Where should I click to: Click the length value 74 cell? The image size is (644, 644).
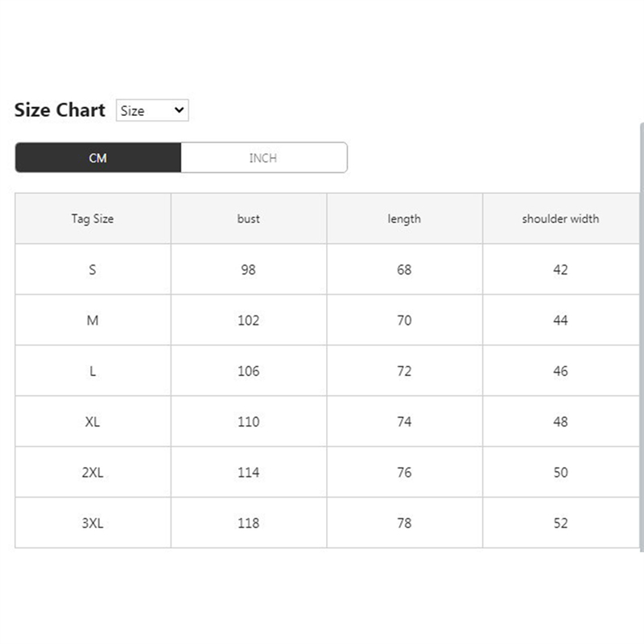pyautogui.click(x=404, y=422)
